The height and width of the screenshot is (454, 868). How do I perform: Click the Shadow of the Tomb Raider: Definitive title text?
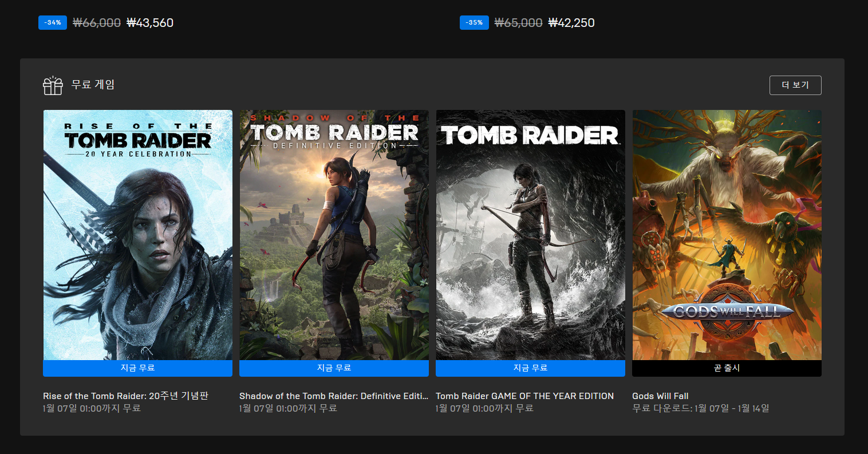[x=333, y=396]
